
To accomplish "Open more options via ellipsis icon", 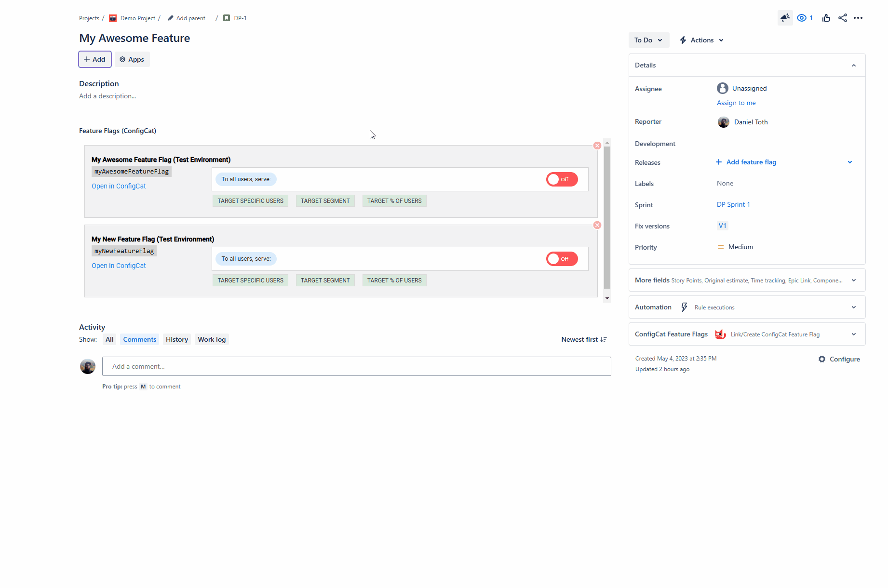I will pos(859,18).
